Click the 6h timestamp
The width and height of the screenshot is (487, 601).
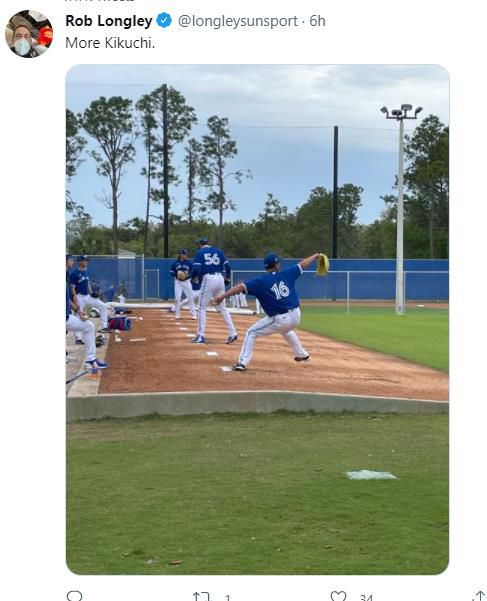tap(317, 21)
